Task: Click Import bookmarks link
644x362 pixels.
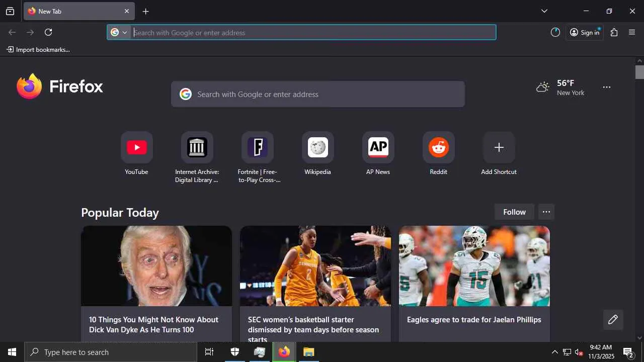Action: pyautogui.click(x=38, y=50)
